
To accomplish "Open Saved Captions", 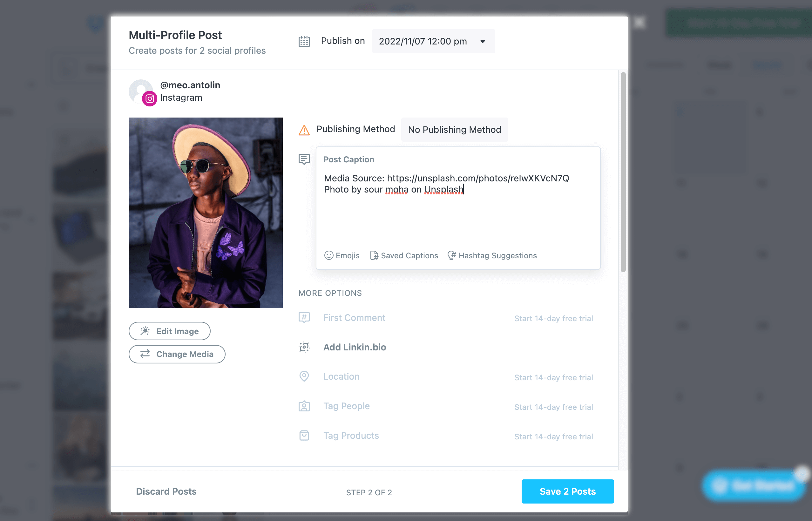I will [404, 255].
